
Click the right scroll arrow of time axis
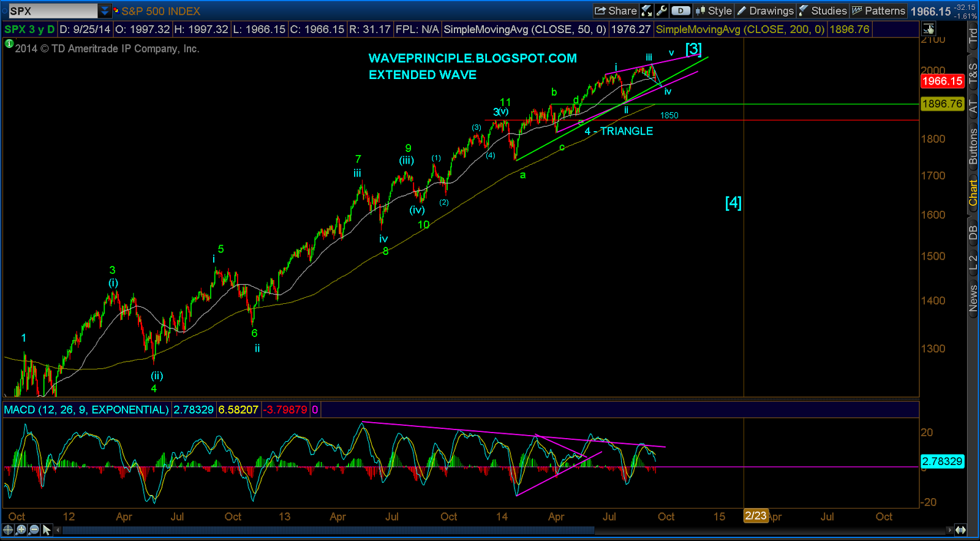(x=950, y=530)
